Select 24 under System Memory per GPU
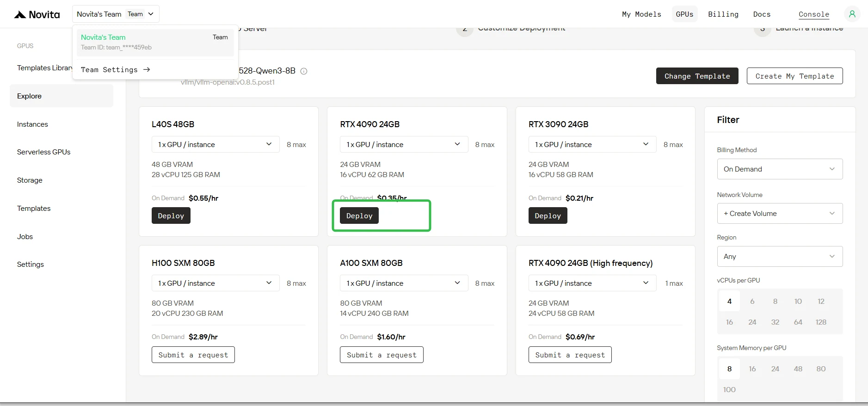868x406 pixels. click(775, 369)
